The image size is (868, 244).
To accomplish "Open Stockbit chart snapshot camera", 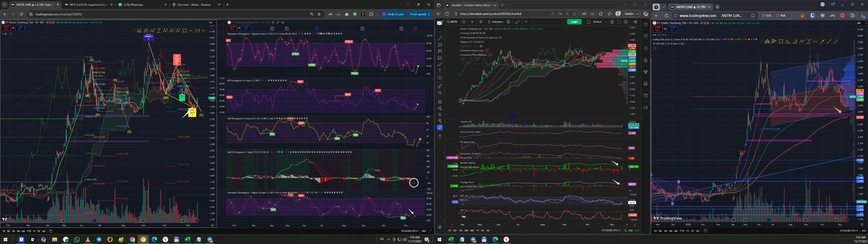I will coord(626,22).
